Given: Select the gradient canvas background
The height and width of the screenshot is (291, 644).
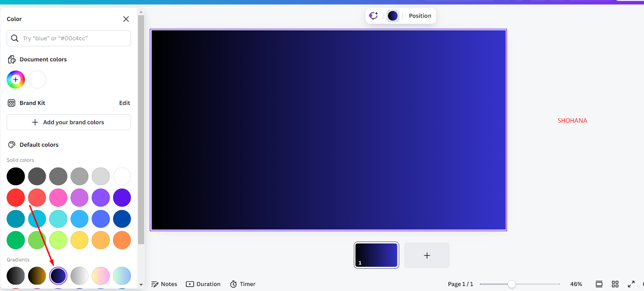Looking at the screenshot, I should tap(329, 130).
